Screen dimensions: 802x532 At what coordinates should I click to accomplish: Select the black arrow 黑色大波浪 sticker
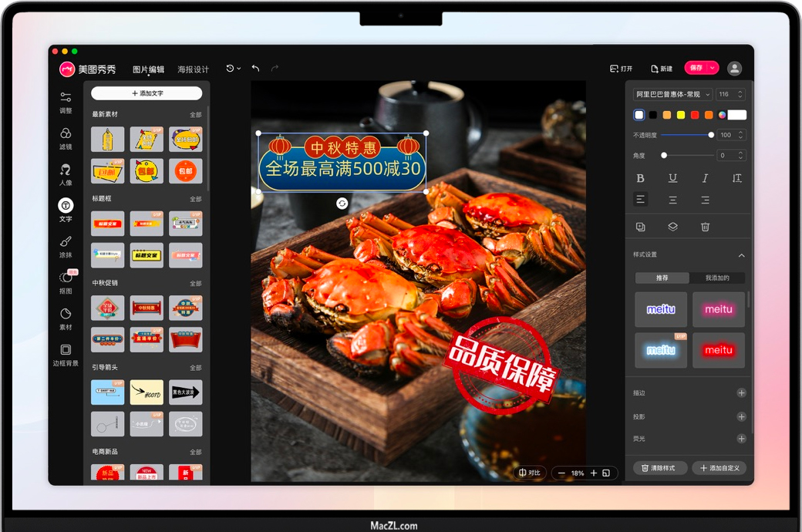pyautogui.click(x=186, y=392)
